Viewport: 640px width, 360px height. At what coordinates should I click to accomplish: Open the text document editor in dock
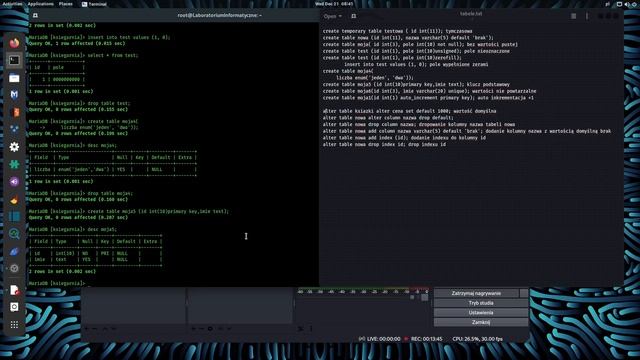[x=14, y=290]
